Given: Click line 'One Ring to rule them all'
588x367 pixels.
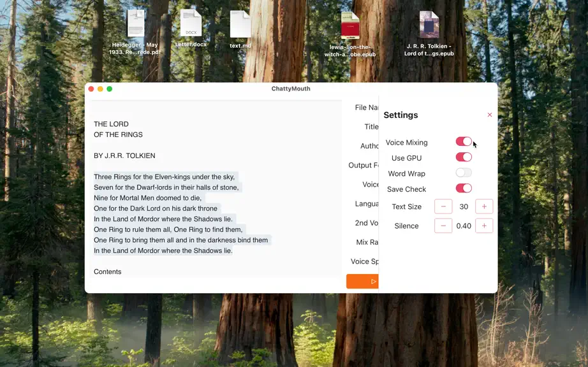Looking at the screenshot, I should point(168,229).
